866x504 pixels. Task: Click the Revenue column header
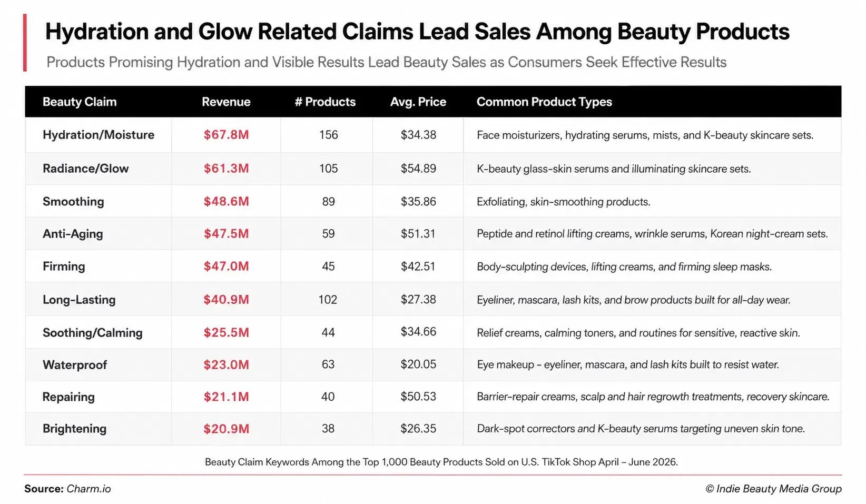coord(226,102)
